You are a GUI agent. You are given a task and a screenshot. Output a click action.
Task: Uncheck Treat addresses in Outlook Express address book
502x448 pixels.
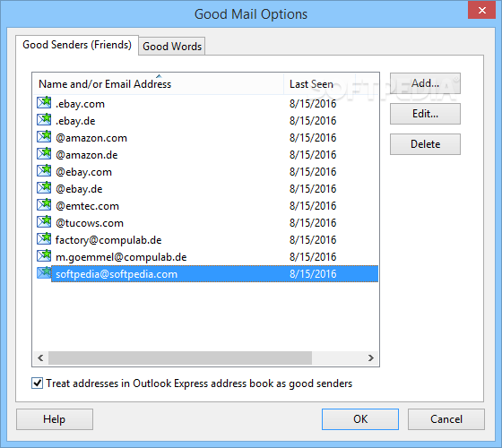point(37,383)
